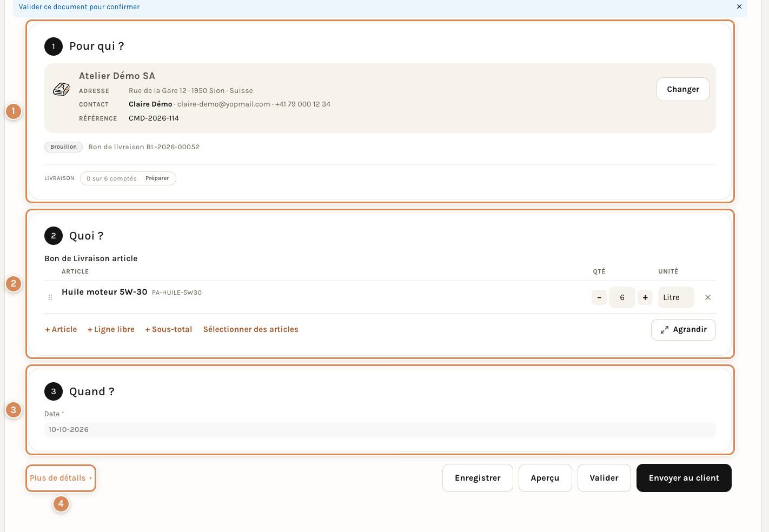This screenshot has height=532, width=769.
Task: Click the Huile moteur 5W-30 article name
Action: (x=104, y=292)
